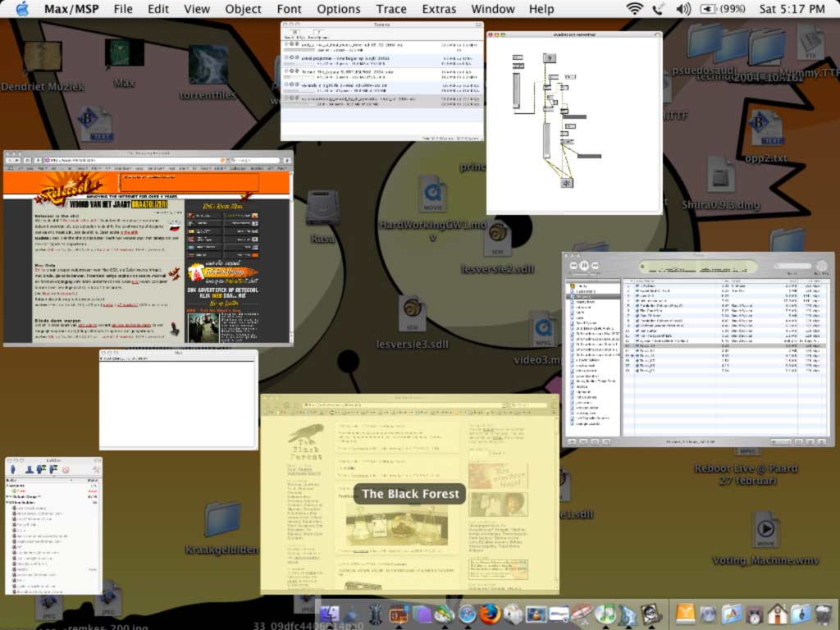Open the Help menu
This screenshot has height=630, width=840.
coord(541,8)
